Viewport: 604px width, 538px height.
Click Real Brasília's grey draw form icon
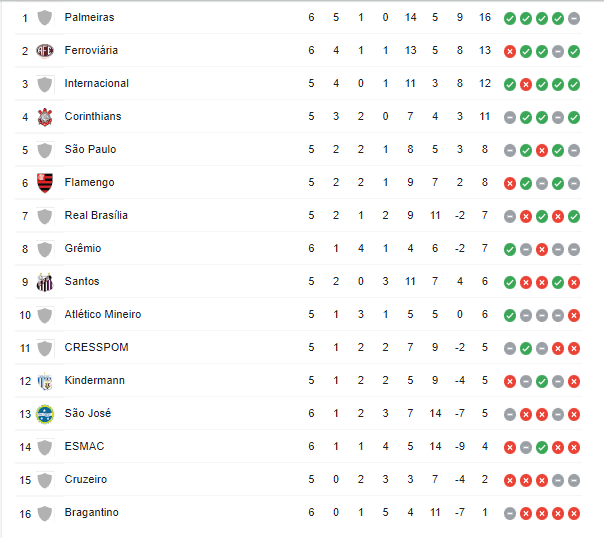point(510,215)
